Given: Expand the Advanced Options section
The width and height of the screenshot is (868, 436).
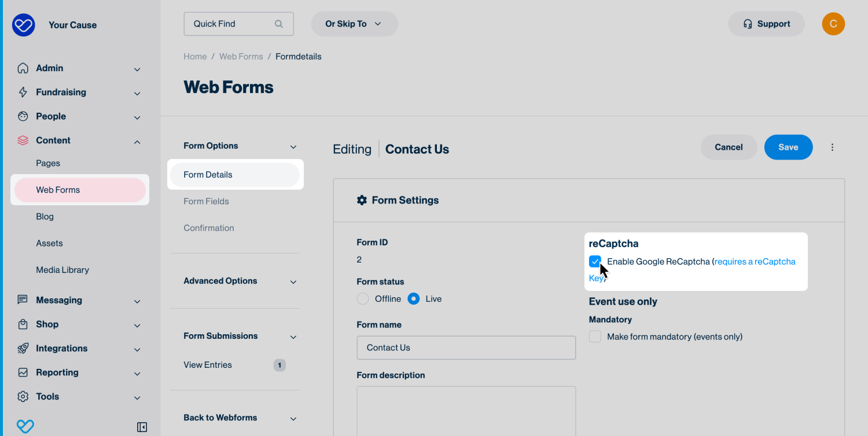Looking at the screenshot, I should pos(240,282).
